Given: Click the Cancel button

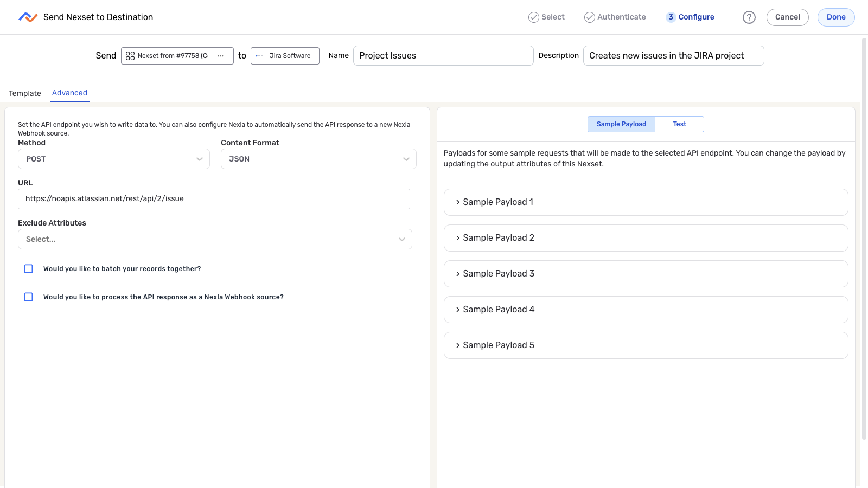Looking at the screenshot, I should (787, 17).
